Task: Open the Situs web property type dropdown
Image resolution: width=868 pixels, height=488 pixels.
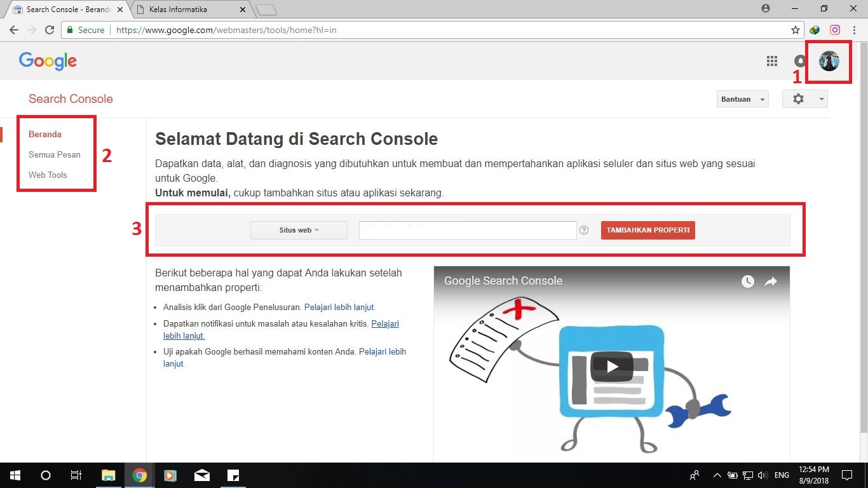Action: click(x=299, y=230)
